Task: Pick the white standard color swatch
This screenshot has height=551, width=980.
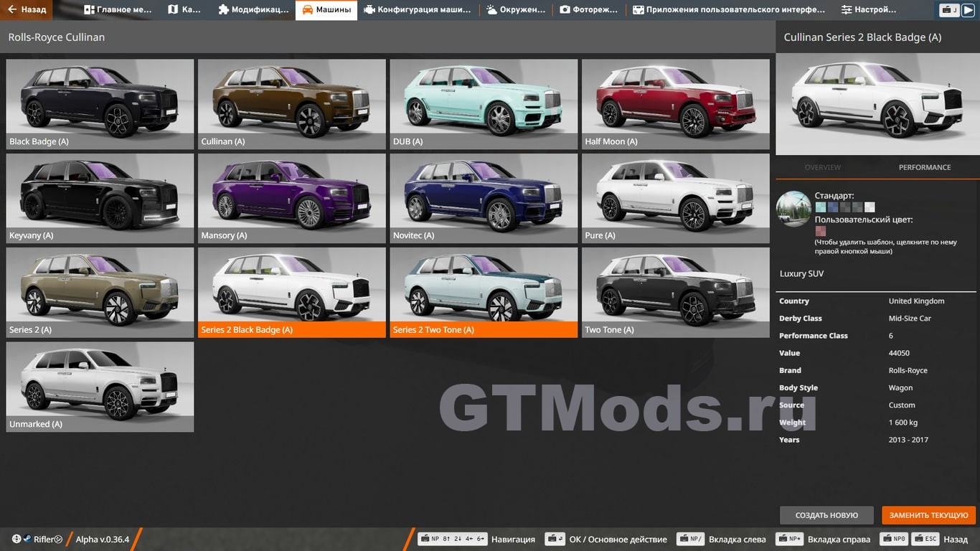Action: 870,207
